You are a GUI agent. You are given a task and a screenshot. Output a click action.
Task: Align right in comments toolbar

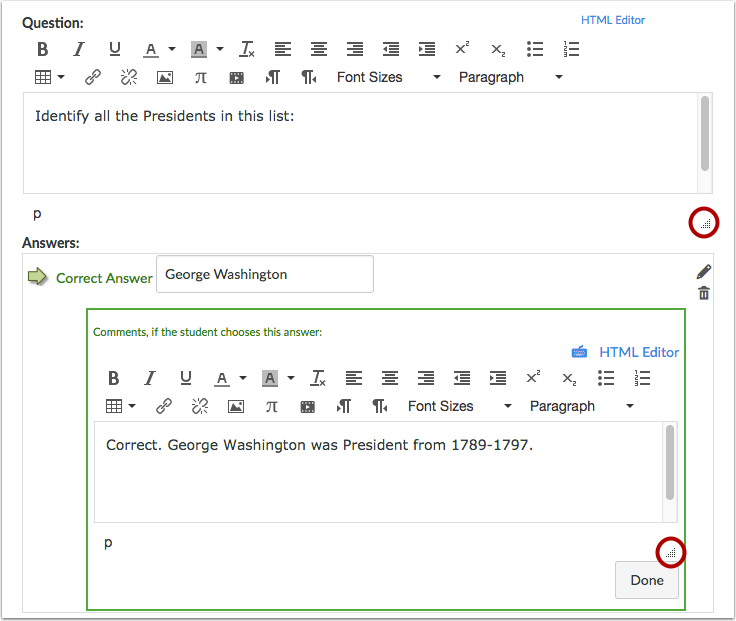(426, 378)
